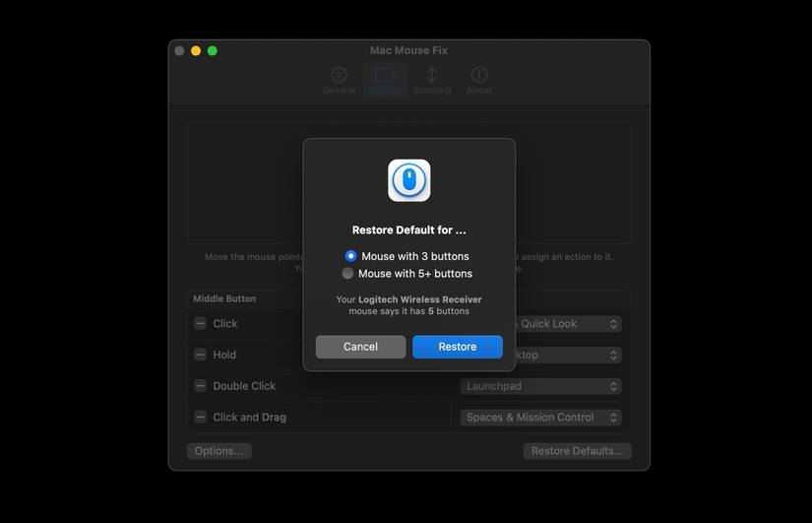Click the yellow minimize window button

(196, 51)
